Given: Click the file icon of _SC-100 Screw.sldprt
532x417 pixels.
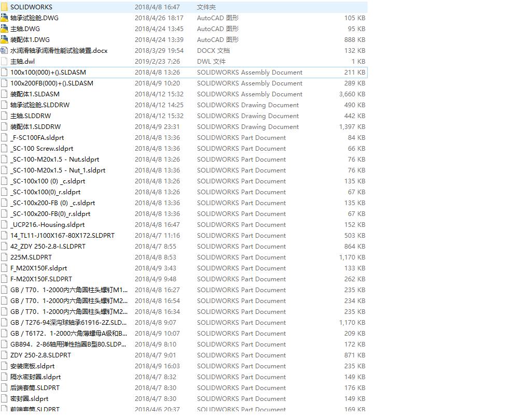Looking at the screenshot, I should [x=4, y=148].
